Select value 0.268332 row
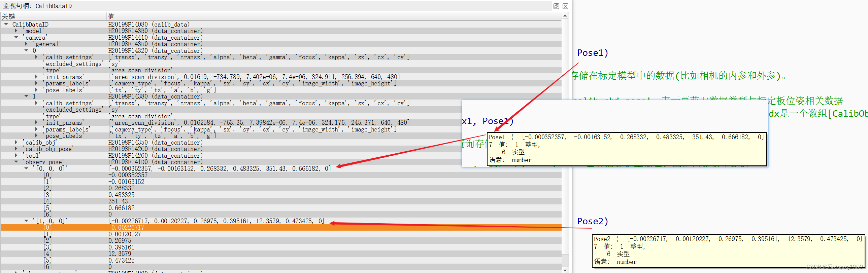This screenshot has width=868, height=273. point(121,188)
